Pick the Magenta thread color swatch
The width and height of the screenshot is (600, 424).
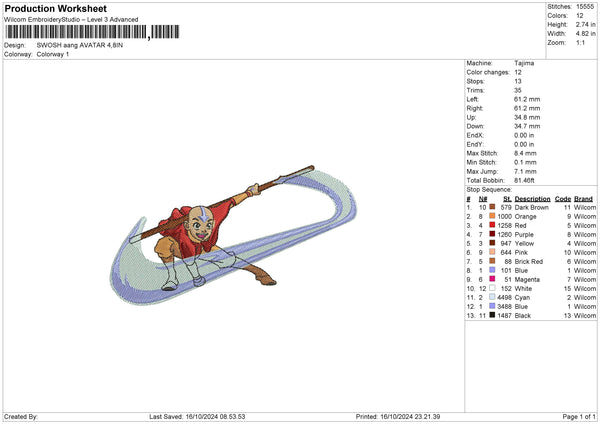492,279
